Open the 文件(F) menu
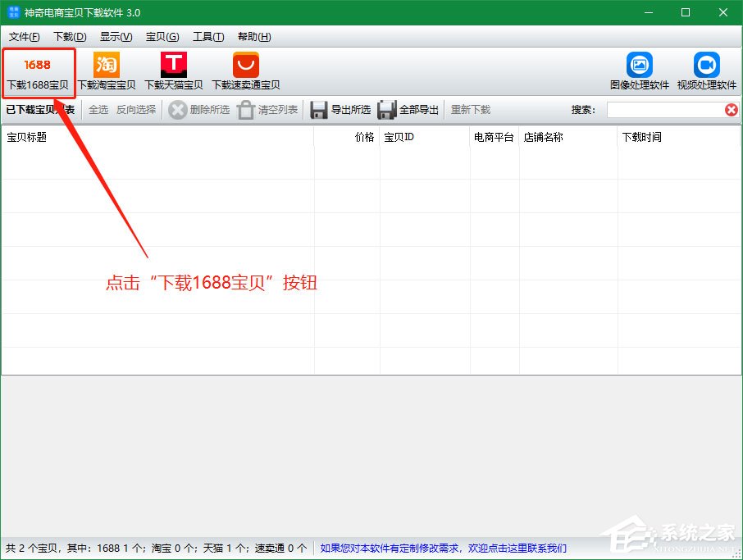The width and height of the screenshot is (743, 560). [24, 36]
